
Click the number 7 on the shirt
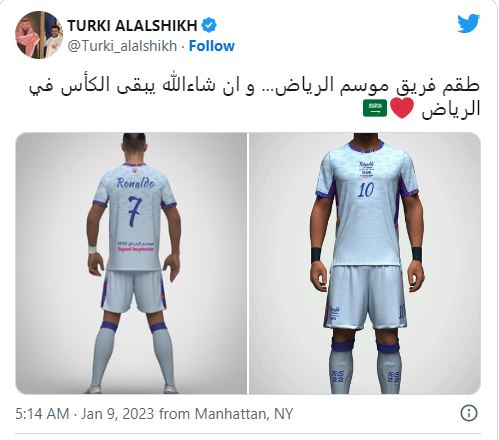pos(135,212)
